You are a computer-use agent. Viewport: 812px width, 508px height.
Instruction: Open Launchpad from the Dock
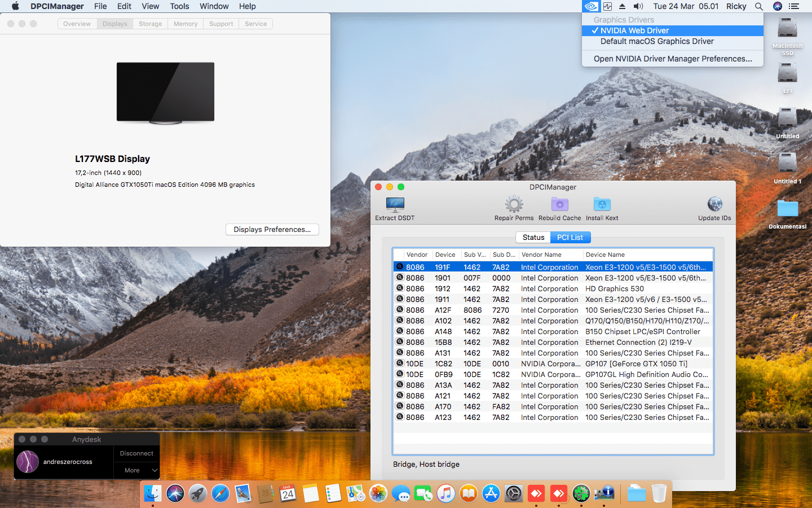[198, 493]
